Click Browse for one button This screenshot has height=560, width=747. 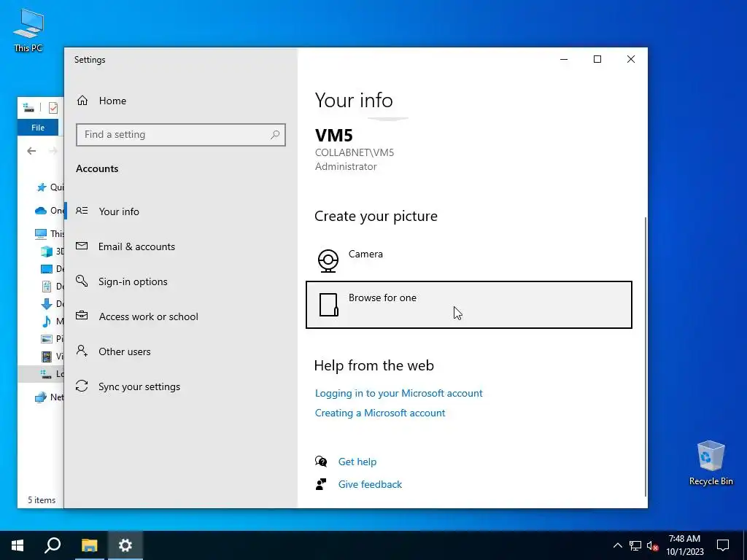click(x=469, y=305)
